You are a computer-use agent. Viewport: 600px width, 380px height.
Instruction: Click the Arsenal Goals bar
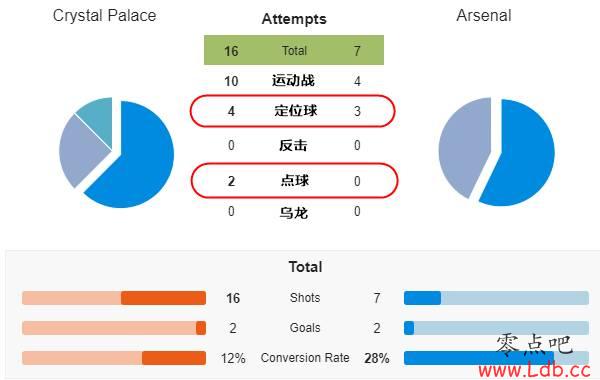(x=496, y=328)
